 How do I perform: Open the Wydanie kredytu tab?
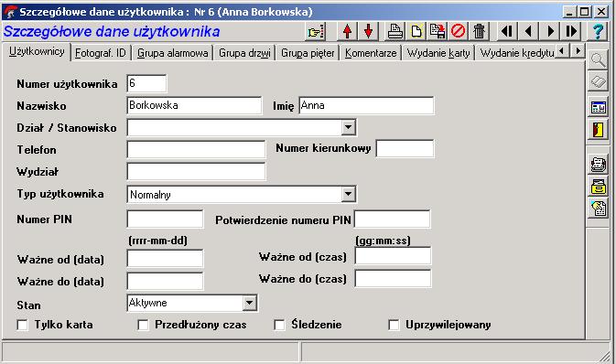[516, 53]
